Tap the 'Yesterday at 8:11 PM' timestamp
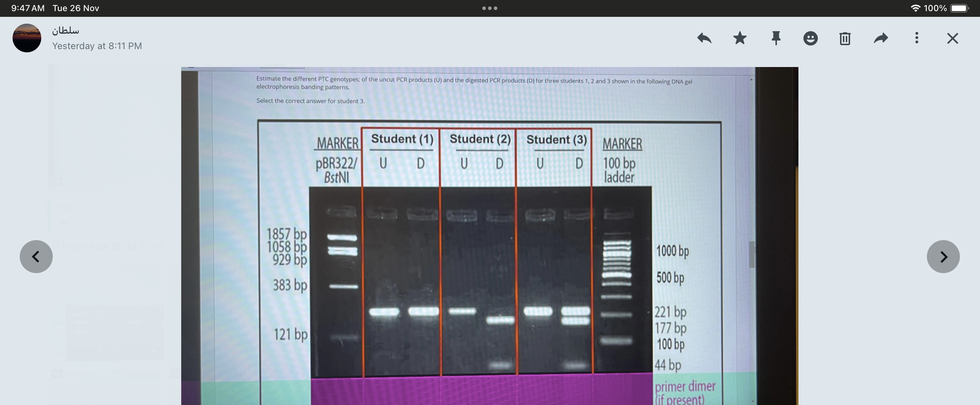The width and height of the screenshot is (980, 405). 97,46
